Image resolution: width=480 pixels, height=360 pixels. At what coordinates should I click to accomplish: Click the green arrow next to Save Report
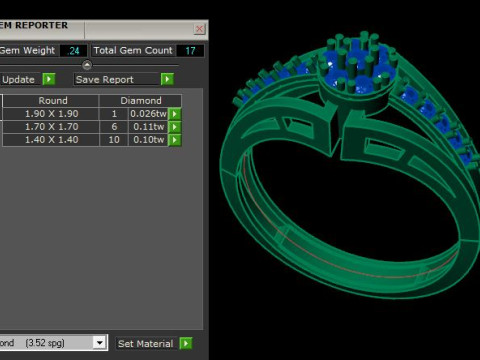pos(167,79)
